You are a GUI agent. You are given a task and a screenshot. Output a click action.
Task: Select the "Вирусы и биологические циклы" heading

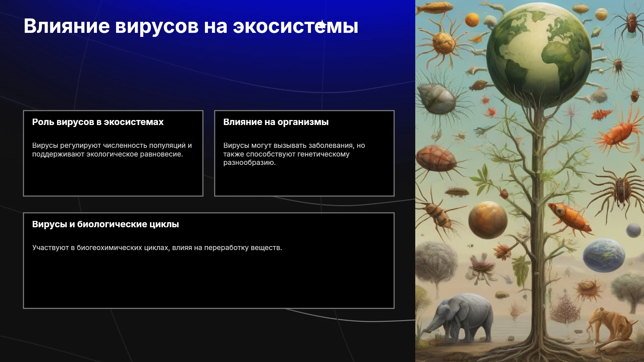105,224
